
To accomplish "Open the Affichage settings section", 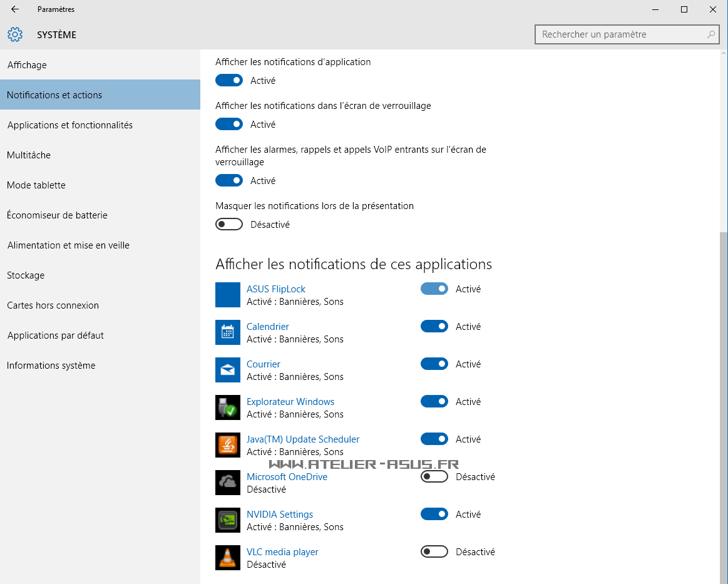I will point(27,65).
